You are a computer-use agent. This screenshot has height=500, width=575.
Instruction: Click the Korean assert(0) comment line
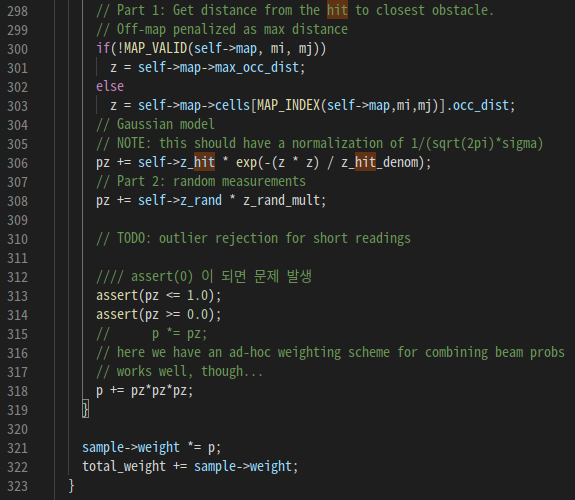(x=204, y=276)
